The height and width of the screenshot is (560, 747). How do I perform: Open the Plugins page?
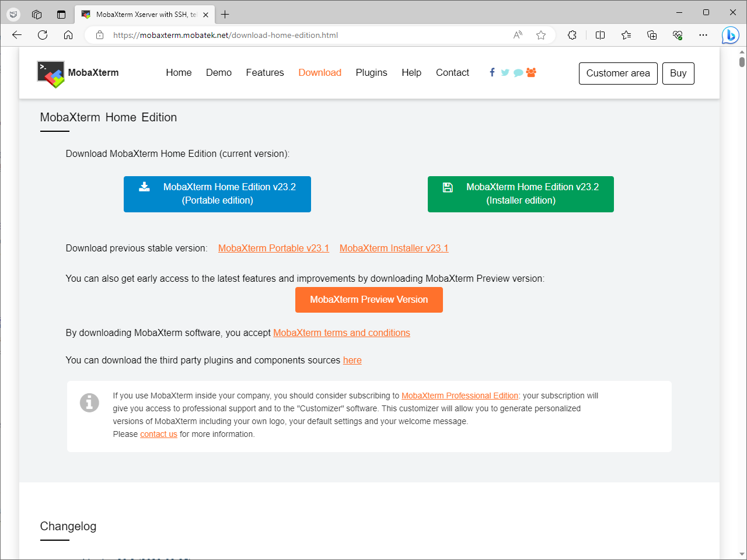(371, 72)
